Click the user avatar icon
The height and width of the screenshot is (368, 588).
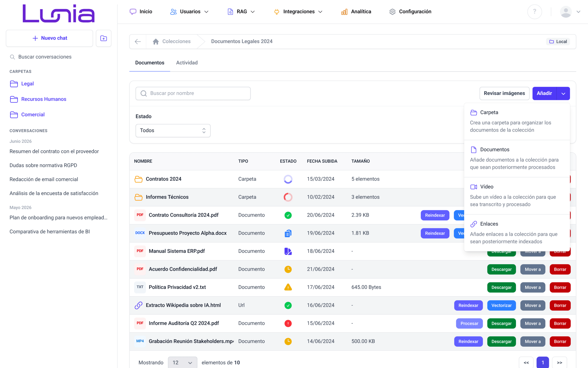pos(566,12)
